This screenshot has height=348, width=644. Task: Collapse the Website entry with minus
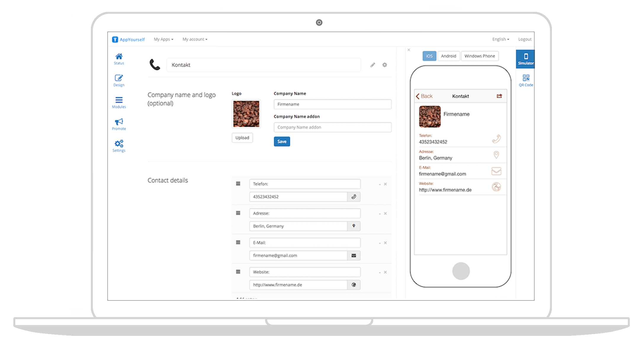[x=380, y=272]
